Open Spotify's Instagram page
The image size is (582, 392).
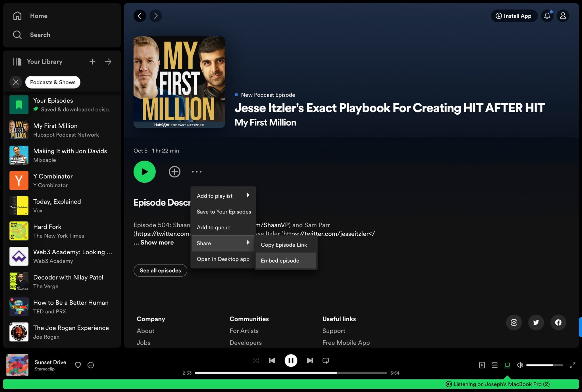tap(514, 322)
